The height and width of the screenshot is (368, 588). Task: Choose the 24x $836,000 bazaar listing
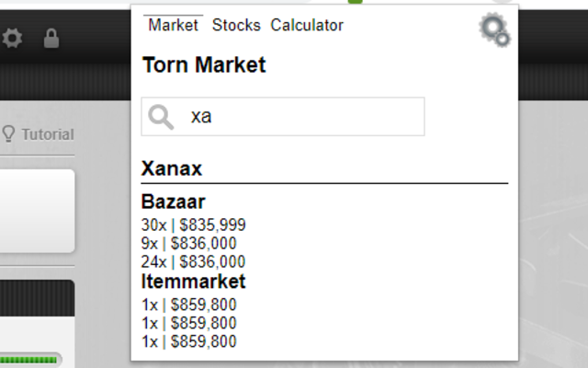click(194, 261)
